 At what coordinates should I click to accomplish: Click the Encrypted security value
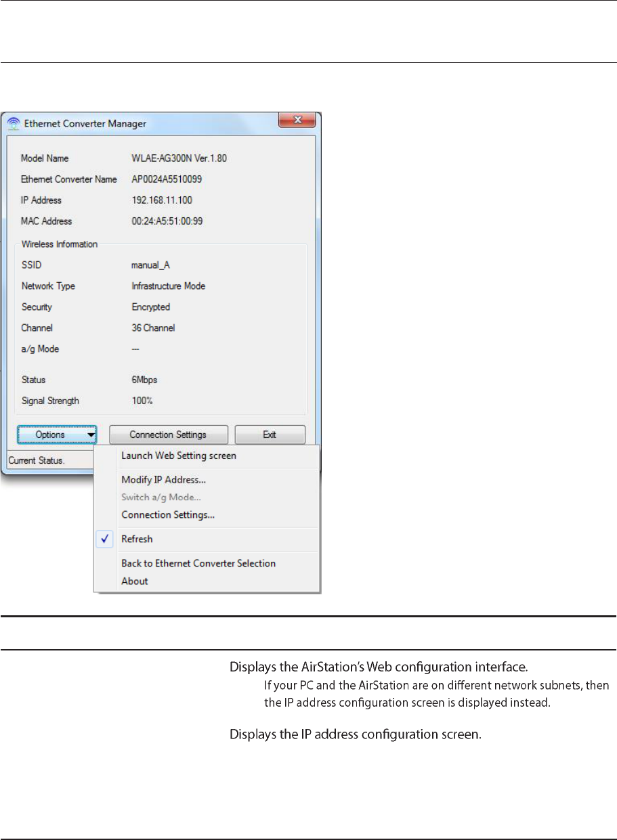pos(150,307)
